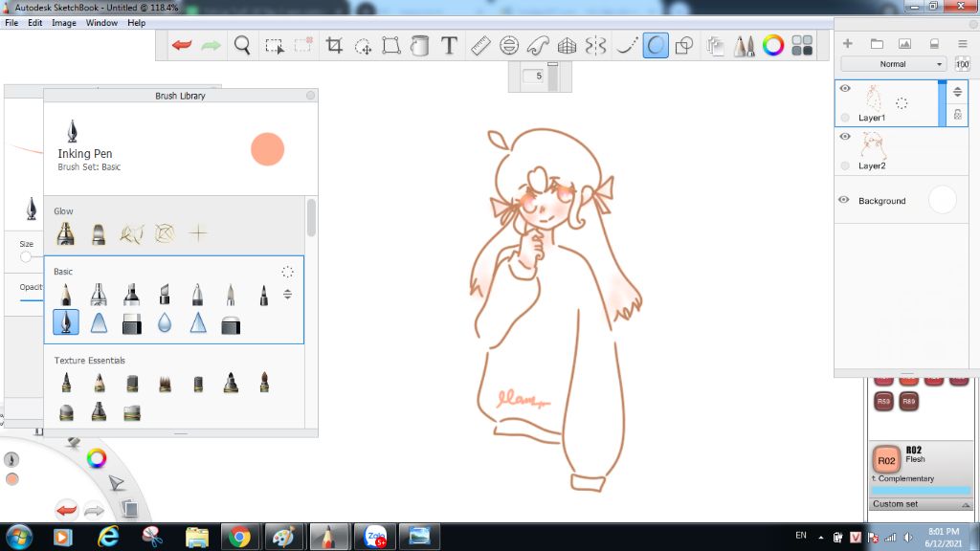Click the brush Size slider handle
This screenshot has width=980, height=551.
coord(26,256)
